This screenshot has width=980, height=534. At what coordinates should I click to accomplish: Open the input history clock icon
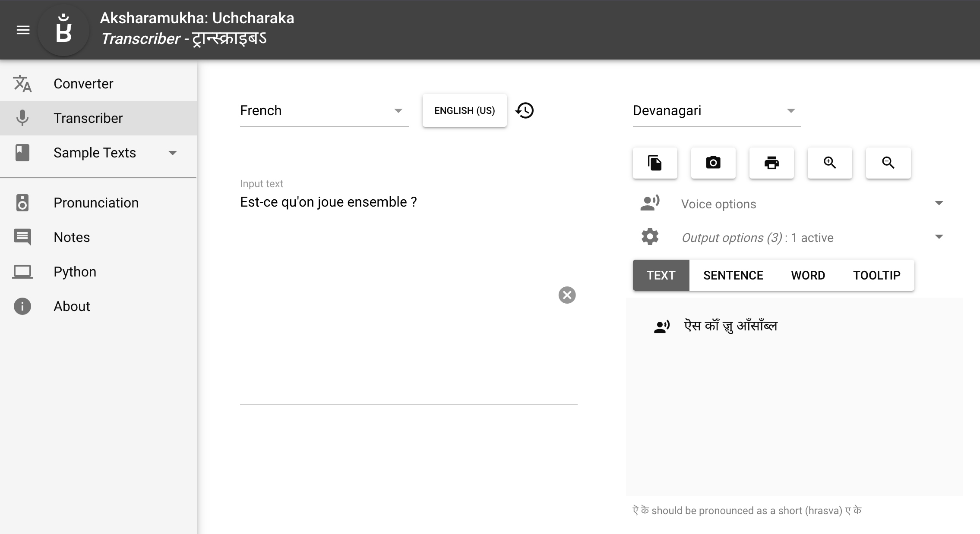(525, 110)
